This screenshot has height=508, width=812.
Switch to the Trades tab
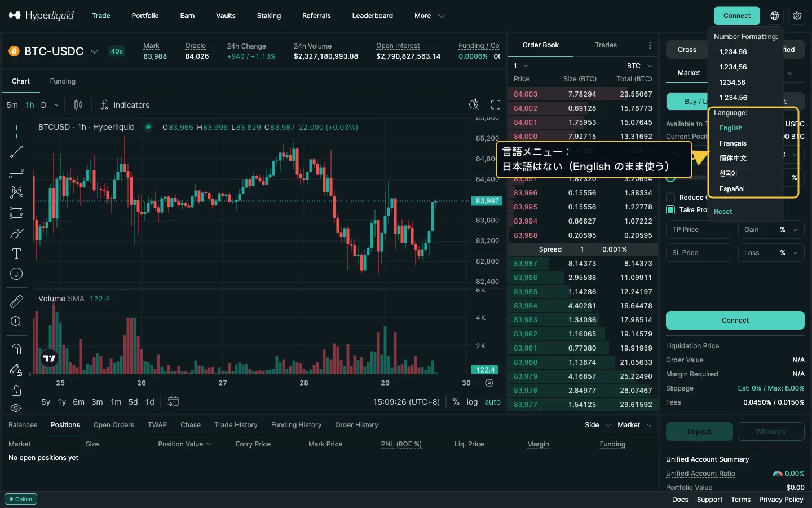tap(606, 45)
